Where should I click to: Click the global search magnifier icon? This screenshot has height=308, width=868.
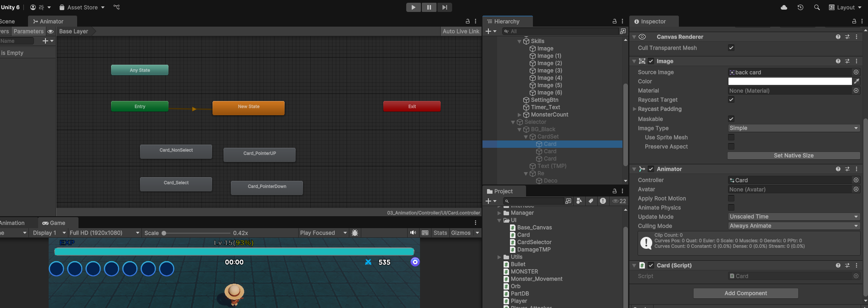pos(817,7)
